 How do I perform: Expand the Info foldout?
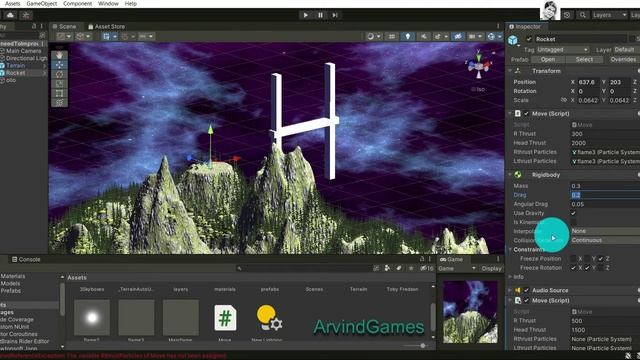click(x=510, y=277)
